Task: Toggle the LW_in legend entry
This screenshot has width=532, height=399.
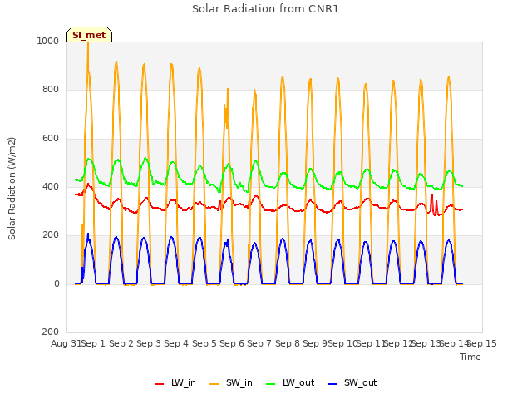Action: point(175,382)
